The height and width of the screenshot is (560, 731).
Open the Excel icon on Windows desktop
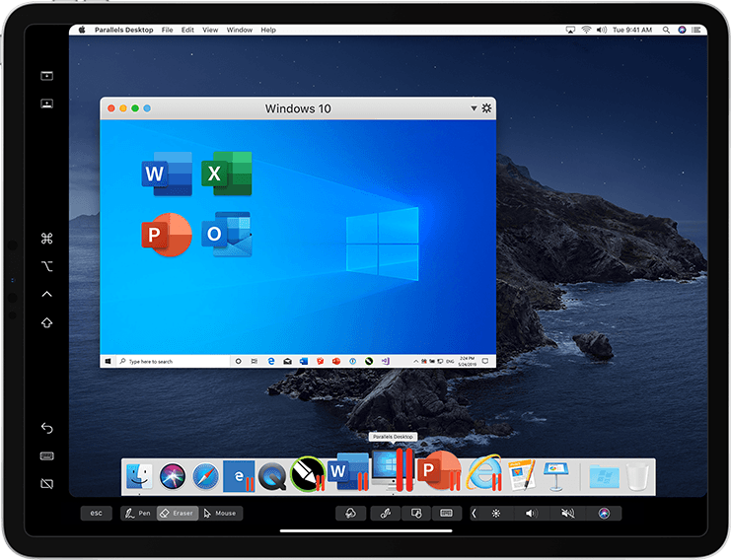click(x=227, y=174)
